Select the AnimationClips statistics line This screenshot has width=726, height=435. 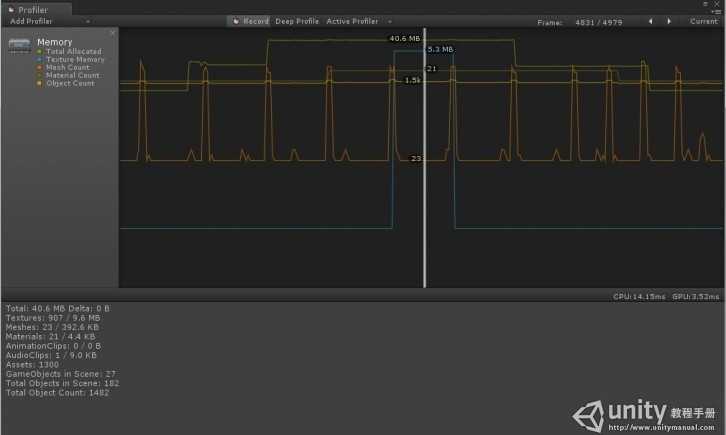coord(53,346)
